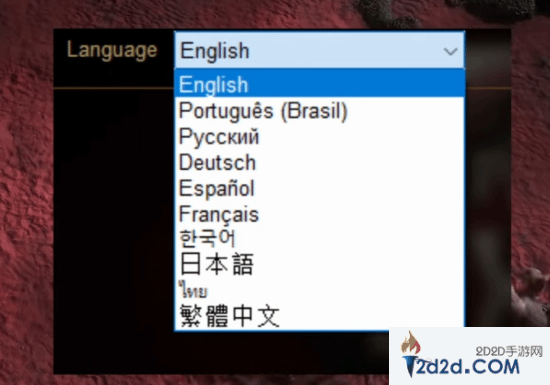Click the Language label text
The height and width of the screenshot is (385, 550).
[x=112, y=50]
